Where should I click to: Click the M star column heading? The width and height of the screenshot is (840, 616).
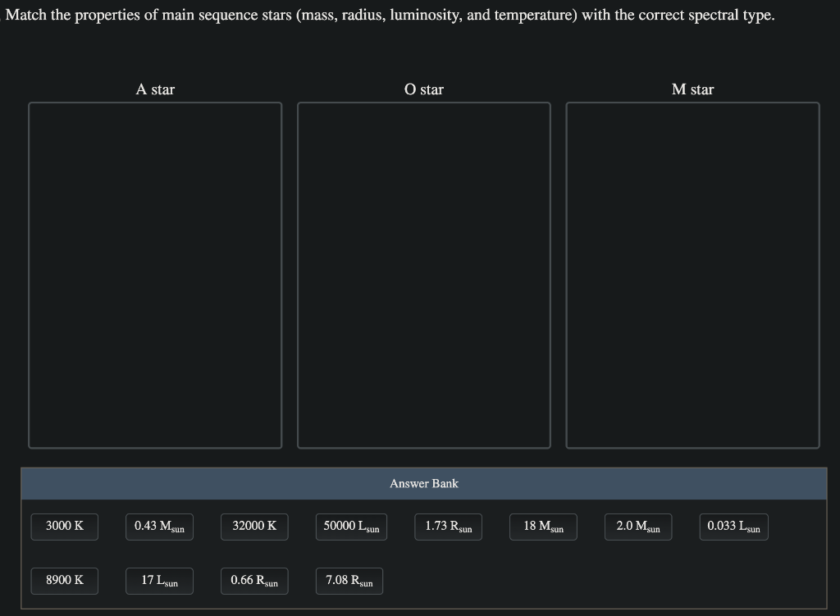[692, 89]
